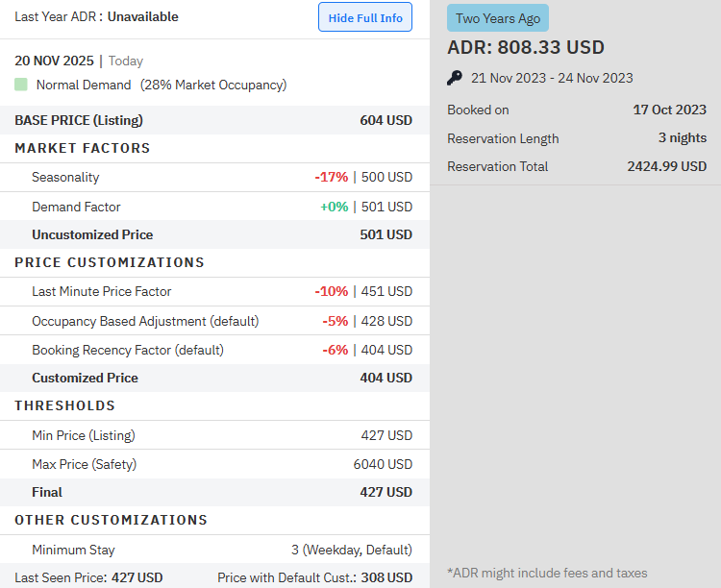Click the Hide Full Info button

click(x=364, y=17)
